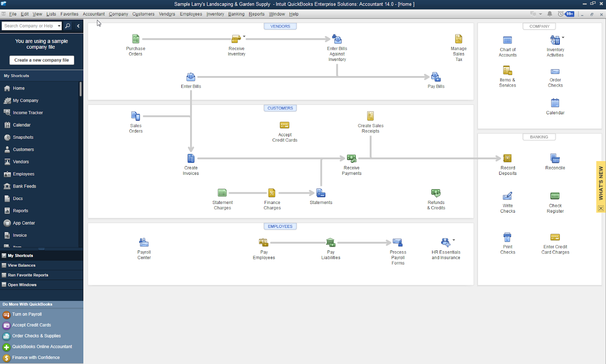The image size is (606, 364).
Task: Click the Reconcile icon
Action: [x=555, y=158]
